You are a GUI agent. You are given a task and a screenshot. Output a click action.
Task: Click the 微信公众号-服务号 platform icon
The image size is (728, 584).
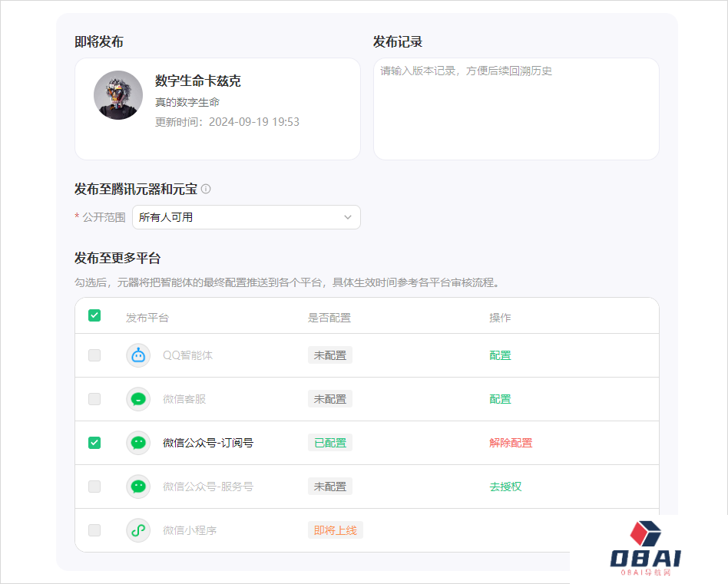138,487
